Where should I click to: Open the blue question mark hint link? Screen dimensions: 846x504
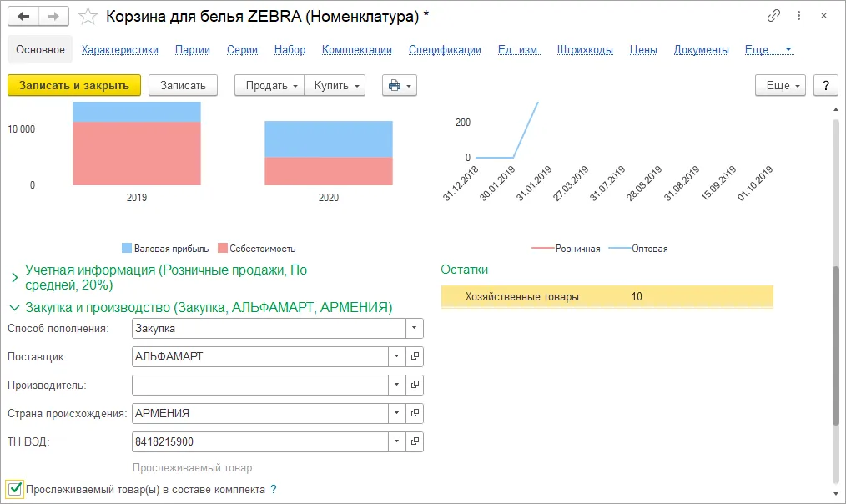coord(274,490)
